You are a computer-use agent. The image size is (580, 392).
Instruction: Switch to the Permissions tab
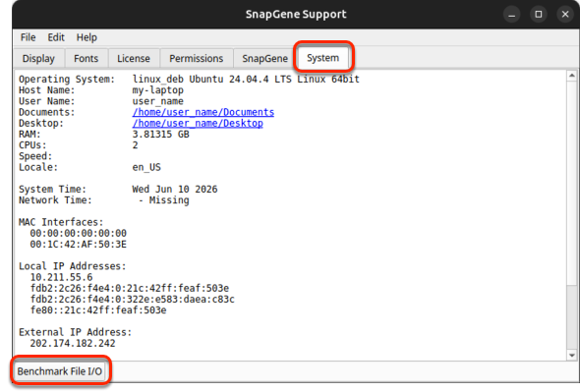(x=196, y=58)
